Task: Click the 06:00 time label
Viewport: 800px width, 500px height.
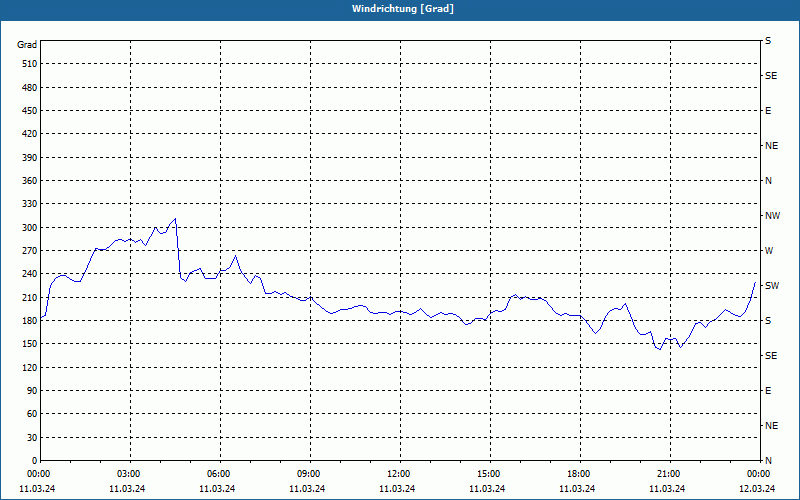Action: pos(218,474)
